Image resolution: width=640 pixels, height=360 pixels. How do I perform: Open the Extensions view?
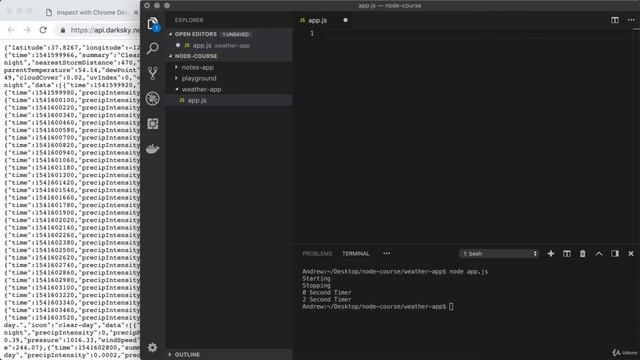point(153,123)
